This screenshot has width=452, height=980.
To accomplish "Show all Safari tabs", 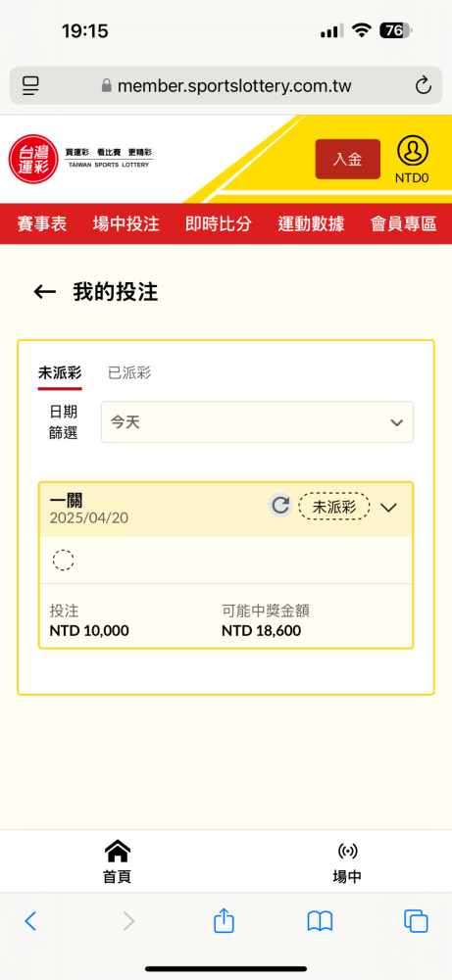I will point(416,920).
